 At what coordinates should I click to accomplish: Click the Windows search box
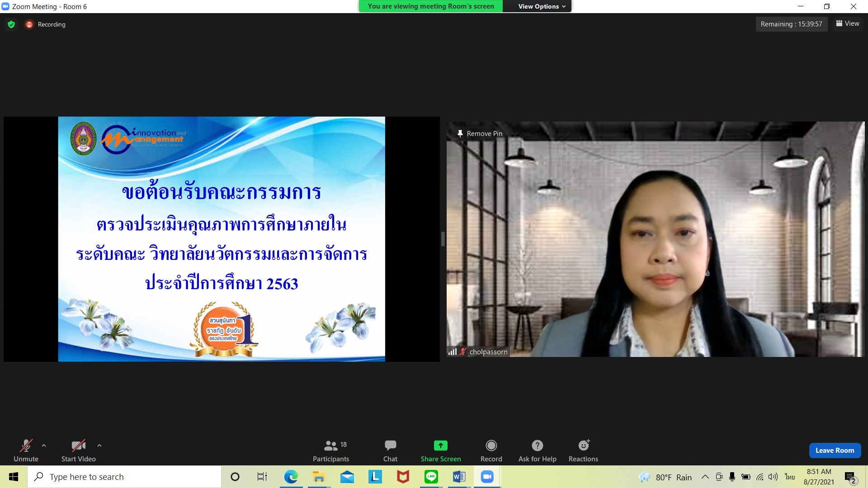click(x=124, y=477)
